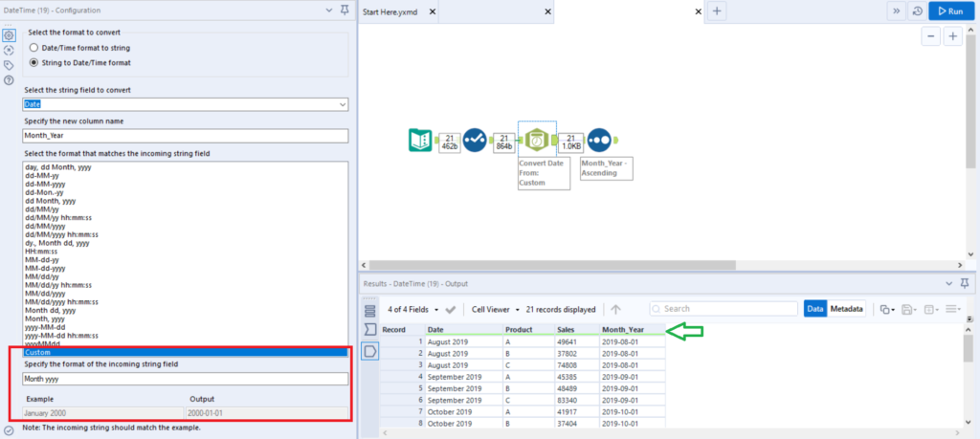Run the workflow

tap(950, 11)
